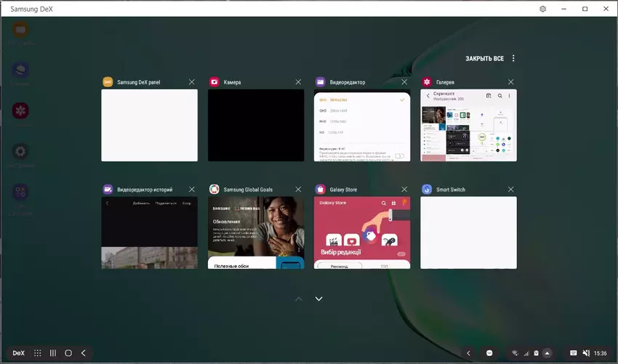
Task: Open the Видеоредактор app preview
Action: (362, 126)
